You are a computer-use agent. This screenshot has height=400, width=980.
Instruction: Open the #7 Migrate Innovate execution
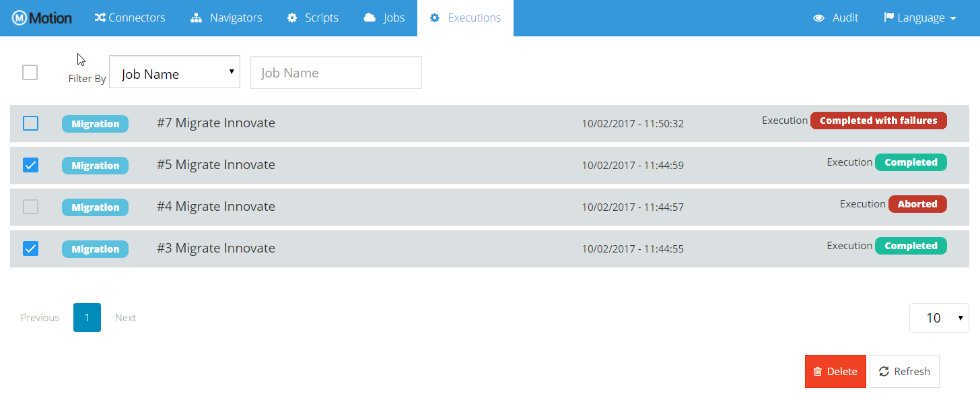coord(216,123)
